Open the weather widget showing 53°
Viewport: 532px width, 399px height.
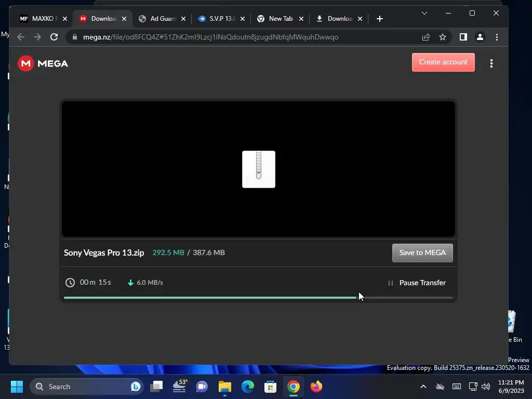point(179,387)
